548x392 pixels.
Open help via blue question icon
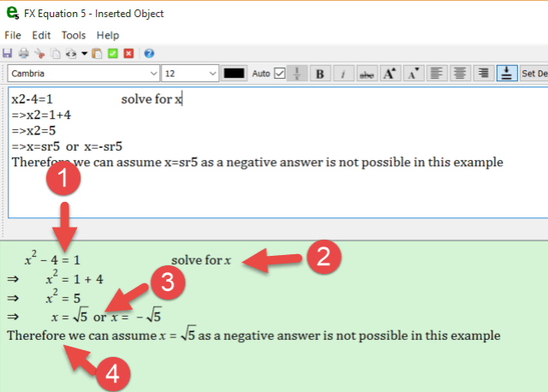(149, 53)
